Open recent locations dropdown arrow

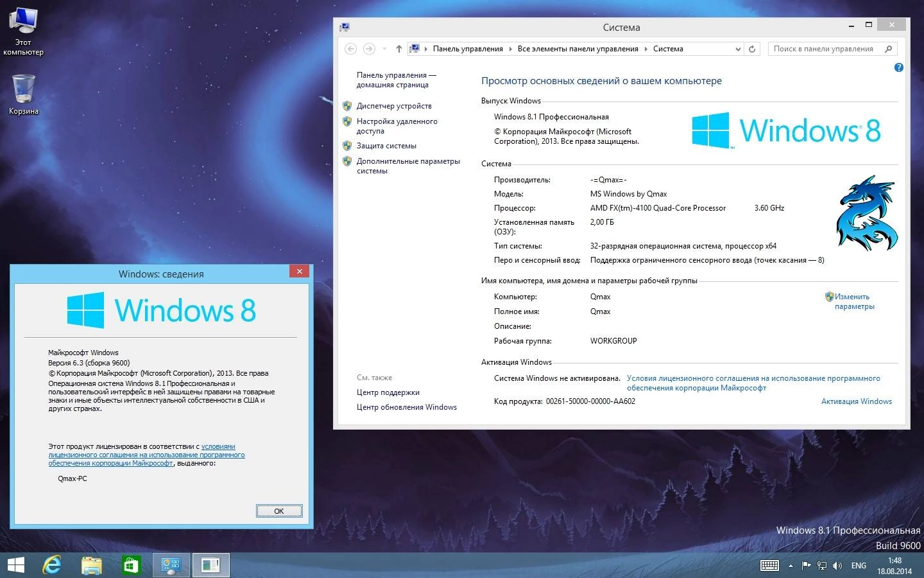coord(384,49)
